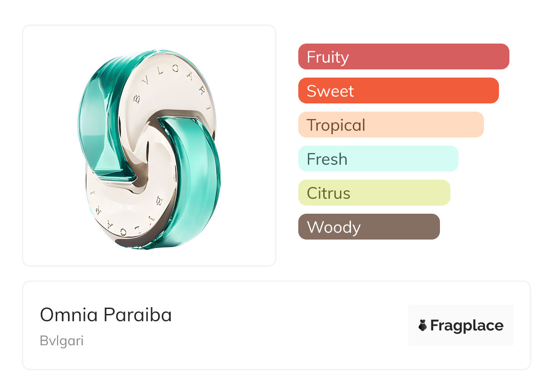Screen dimensions: 553x392
Task: Open the Fragplace logo badge
Action: pyautogui.click(x=461, y=325)
